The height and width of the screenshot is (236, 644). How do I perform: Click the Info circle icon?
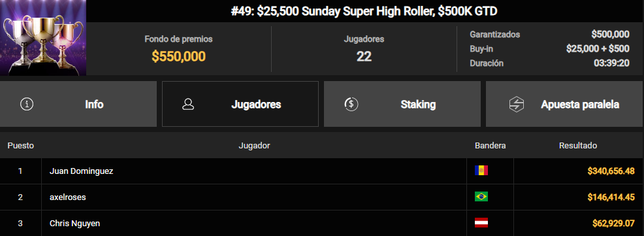(27, 104)
